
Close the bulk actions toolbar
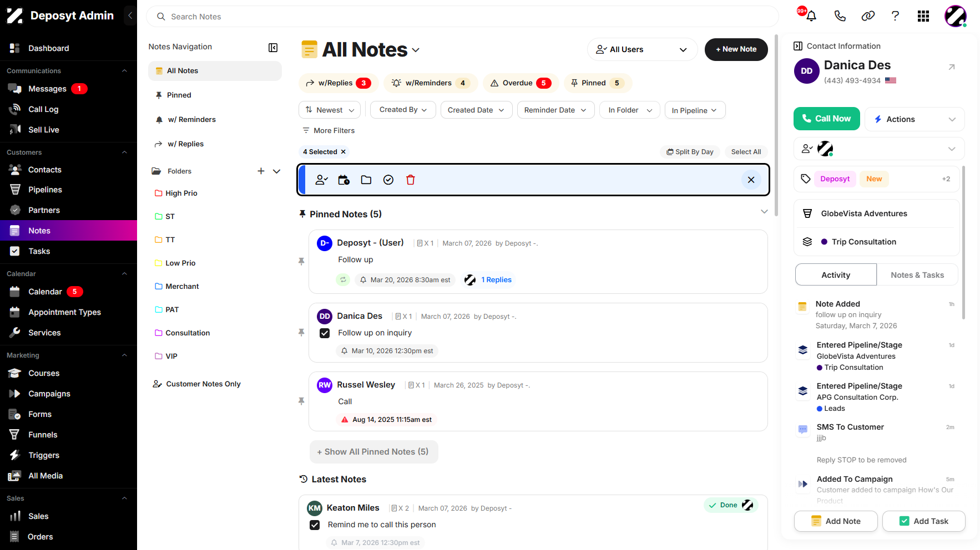[751, 180]
